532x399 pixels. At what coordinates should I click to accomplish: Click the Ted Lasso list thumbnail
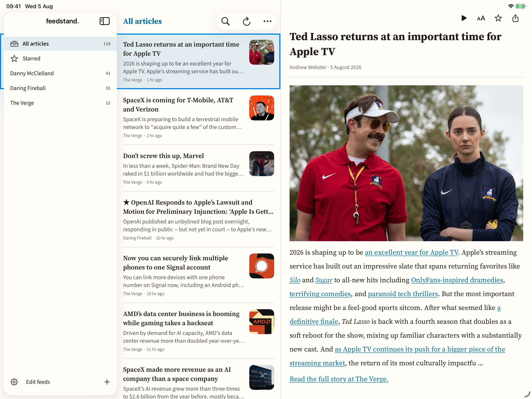pyautogui.click(x=262, y=52)
